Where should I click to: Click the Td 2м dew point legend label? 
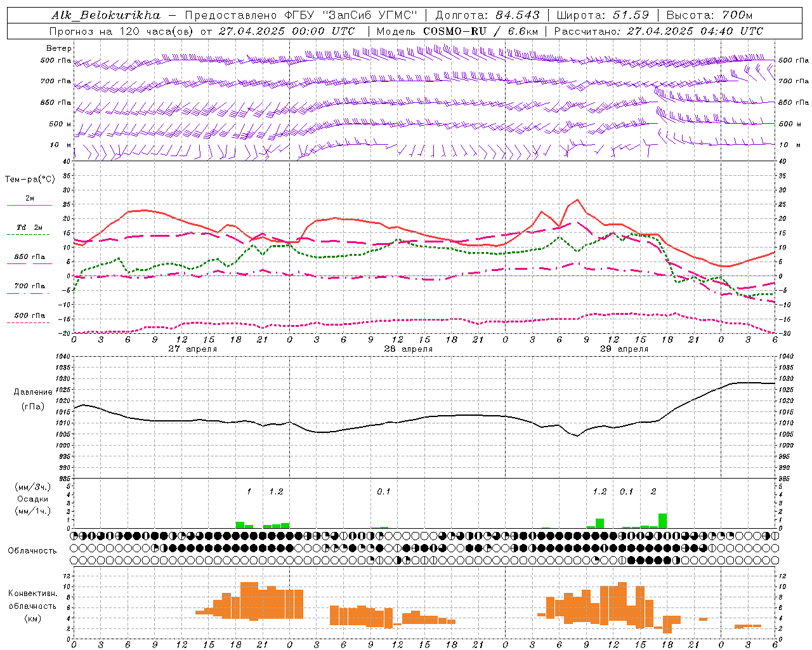coord(29,227)
